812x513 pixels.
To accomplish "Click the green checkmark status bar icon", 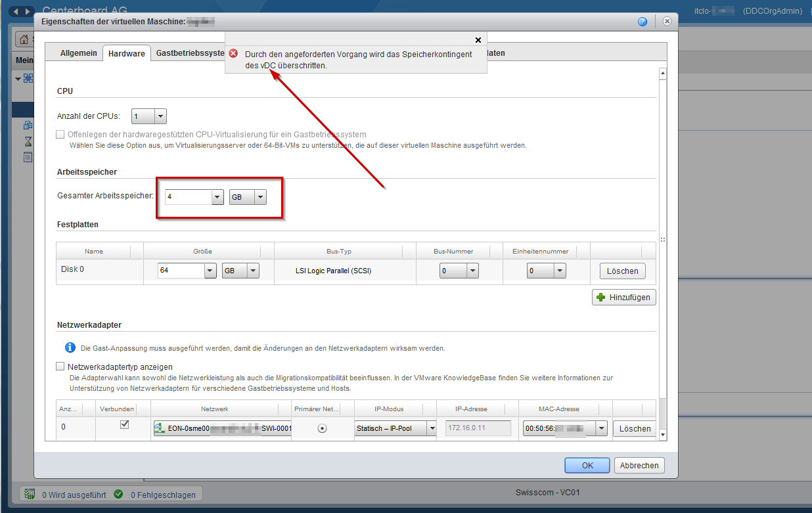I will click(x=118, y=494).
